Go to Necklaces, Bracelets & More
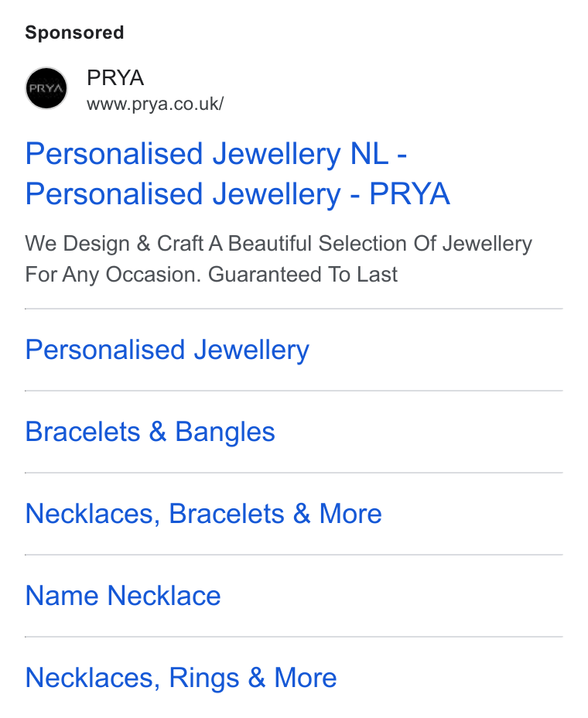588x718 pixels. click(x=203, y=514)
